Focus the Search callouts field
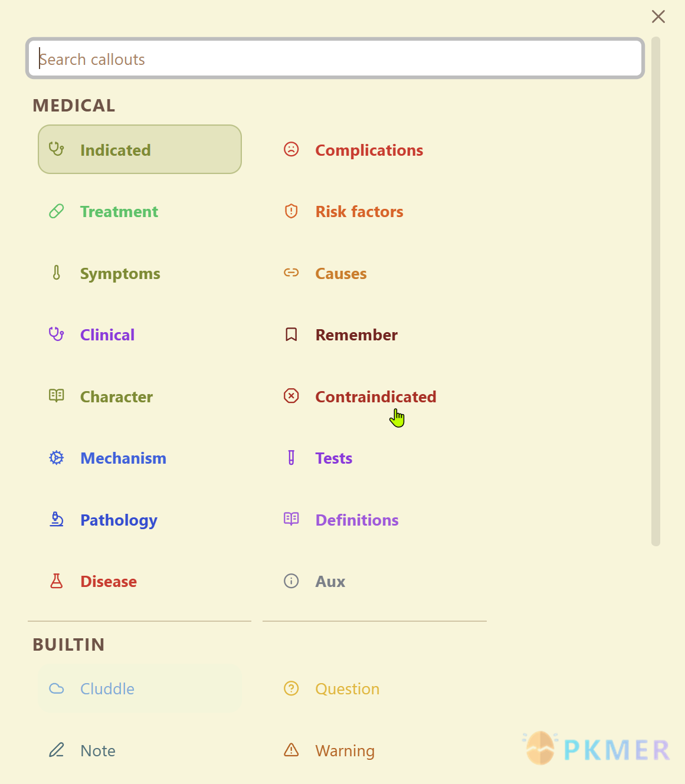The image size is (685, 784). [335, 58]
